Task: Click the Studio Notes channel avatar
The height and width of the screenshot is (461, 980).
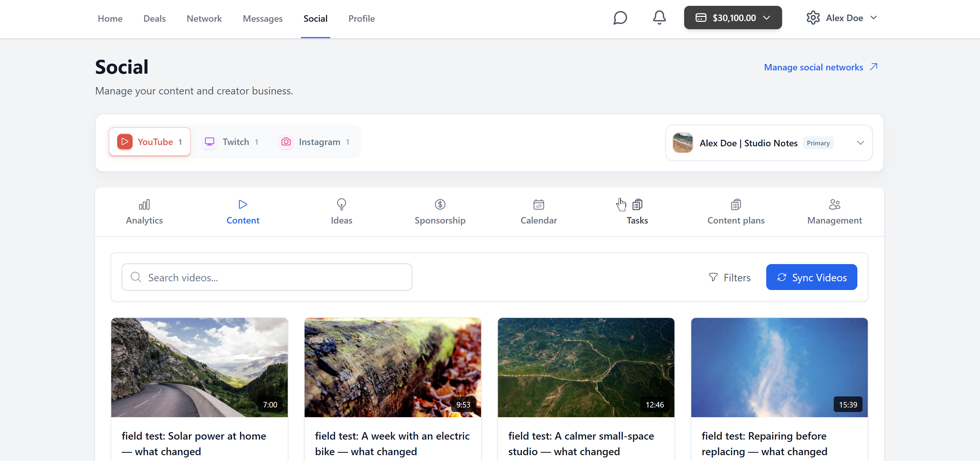Action: pyautogui.click(x=683, y=143)
